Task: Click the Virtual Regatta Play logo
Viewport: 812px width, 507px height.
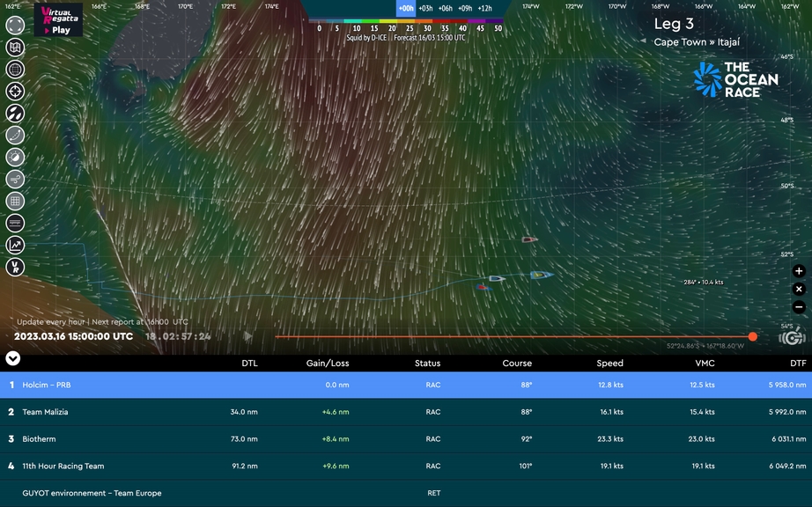Action: 58,19
